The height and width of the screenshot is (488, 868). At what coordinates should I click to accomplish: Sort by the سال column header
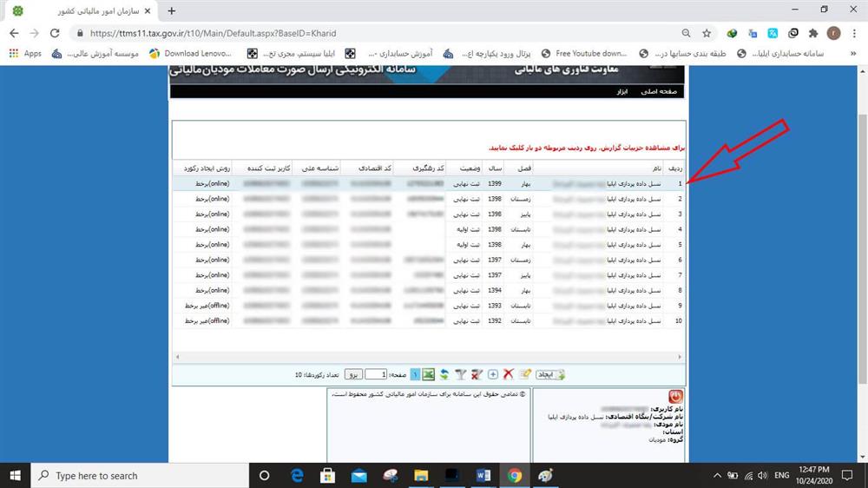(494, 168)
